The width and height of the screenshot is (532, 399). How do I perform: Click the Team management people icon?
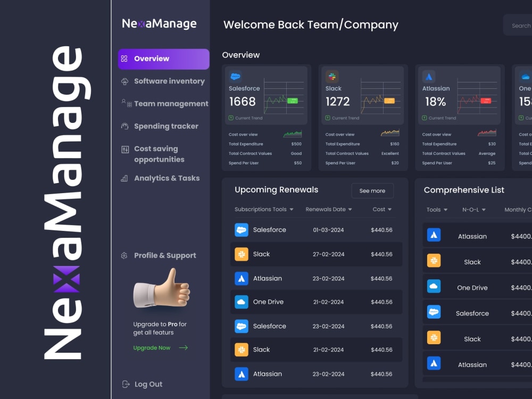(x=126, y=103)
